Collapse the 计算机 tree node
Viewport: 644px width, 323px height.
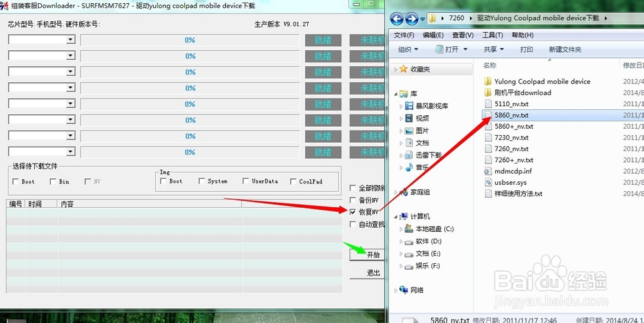coord(395,217)
